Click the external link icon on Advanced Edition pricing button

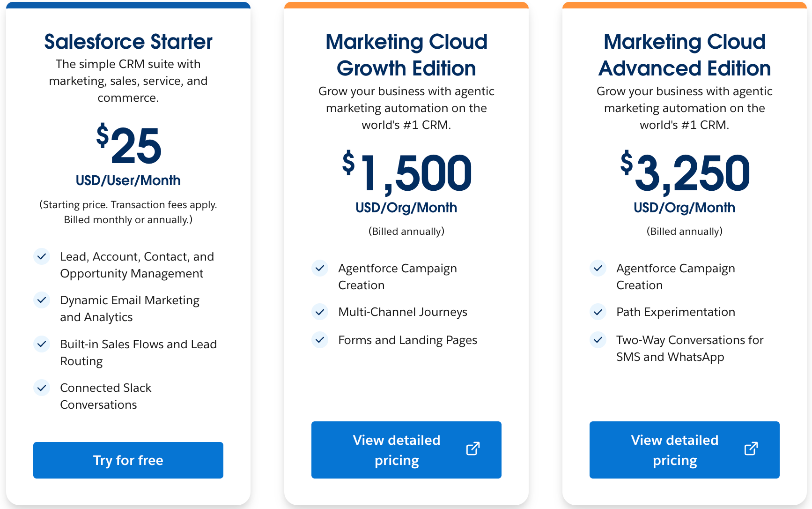pyautogui.click(x=751, y=449)
